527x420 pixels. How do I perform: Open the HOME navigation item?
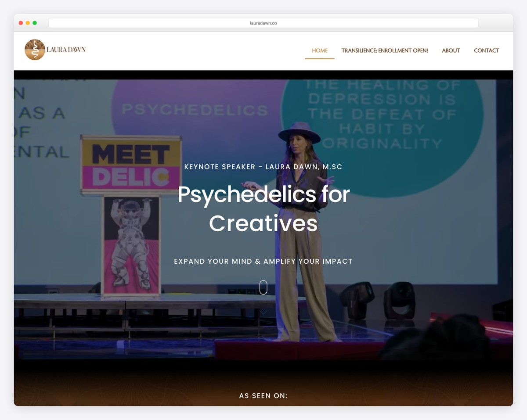pos(320,50)
